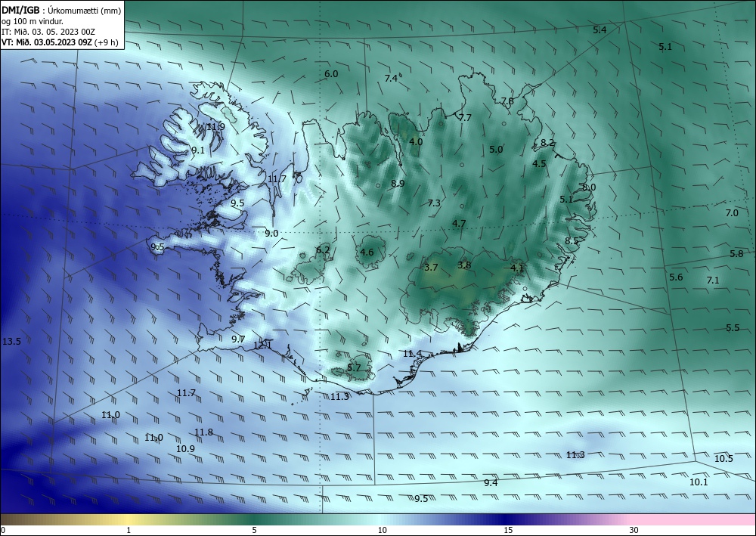Image resolution: width=756 pixels, height=536 pixels.
Task: Click the 7.4 value on the map
Action: pos(391,78)
